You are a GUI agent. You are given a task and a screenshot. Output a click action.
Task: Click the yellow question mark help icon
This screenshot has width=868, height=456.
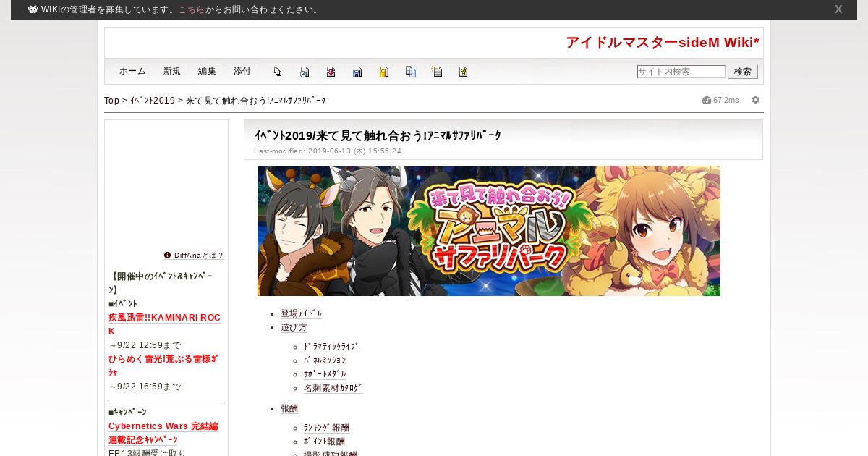click(463, 72)
